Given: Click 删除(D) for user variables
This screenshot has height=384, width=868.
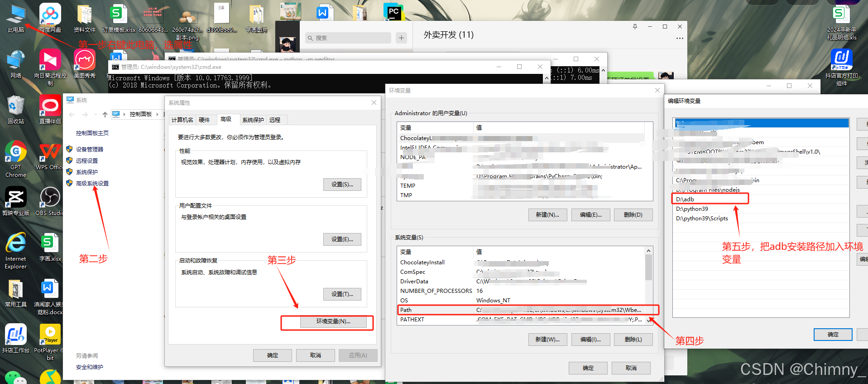Looking at the screenshot, I should tap(633, 215).
